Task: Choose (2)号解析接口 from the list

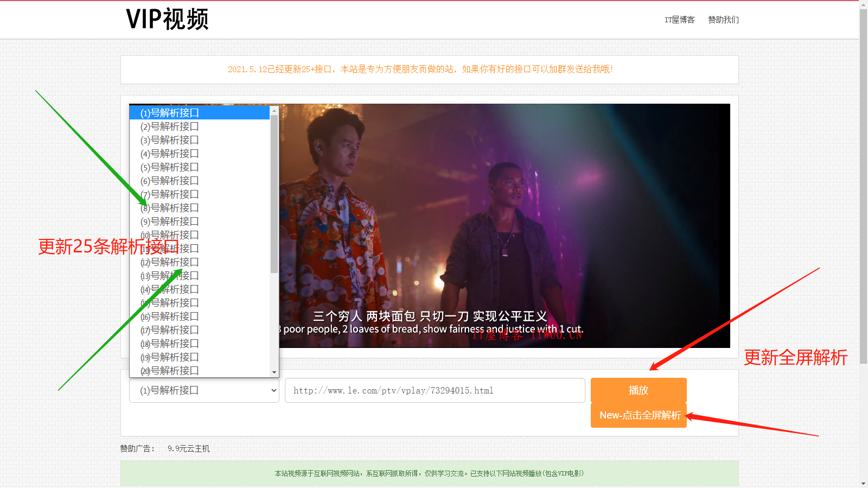Action: pos(200,126)
